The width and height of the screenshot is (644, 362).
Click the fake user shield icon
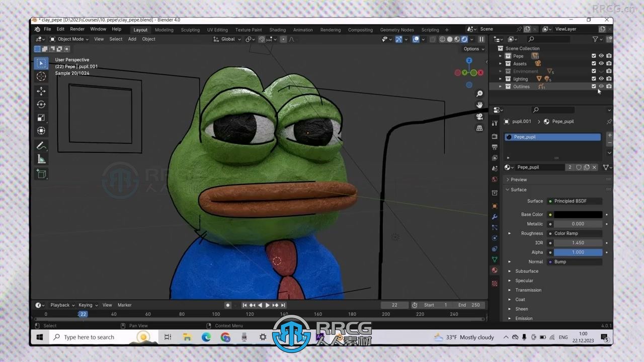pos(579,167)
